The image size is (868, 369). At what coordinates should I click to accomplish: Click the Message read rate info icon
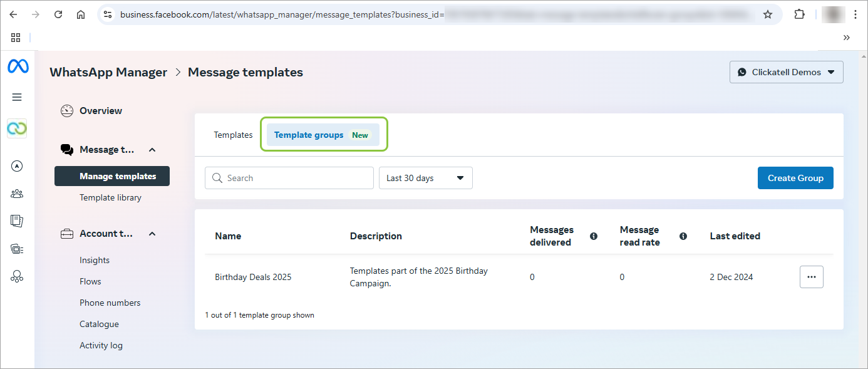click(x=683, y=236)
